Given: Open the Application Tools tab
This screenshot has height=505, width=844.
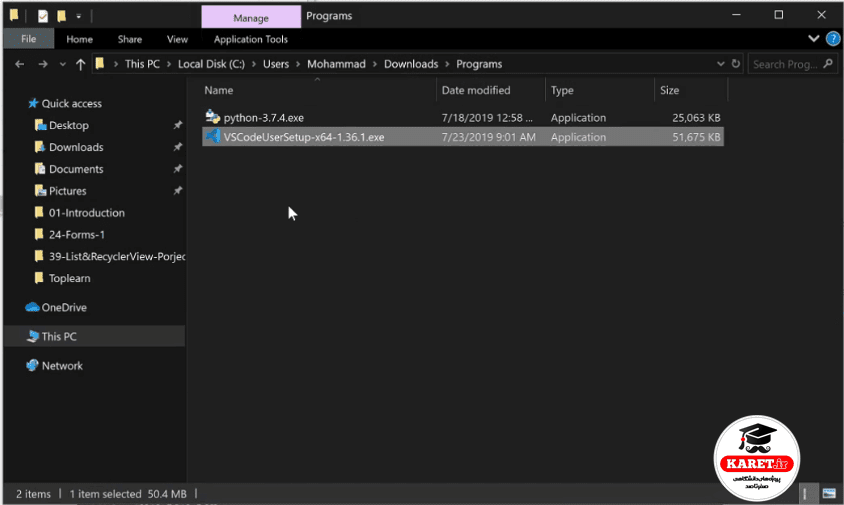Looking at the screenshot, I should click(x=250, y=39).
